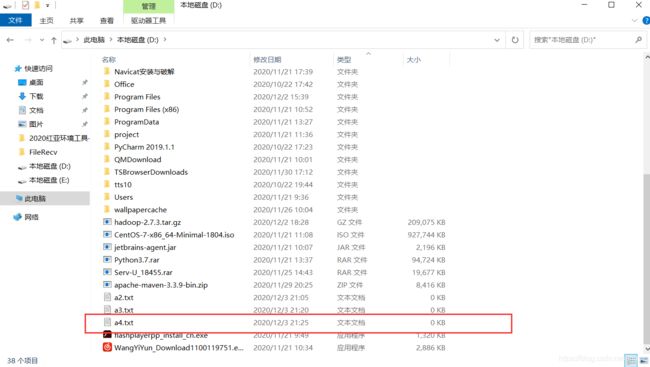Select the CentOS-7-x86_64-Minimal-1804.iso file icon
Screen dimensions: 650x367
click(107, 234)
